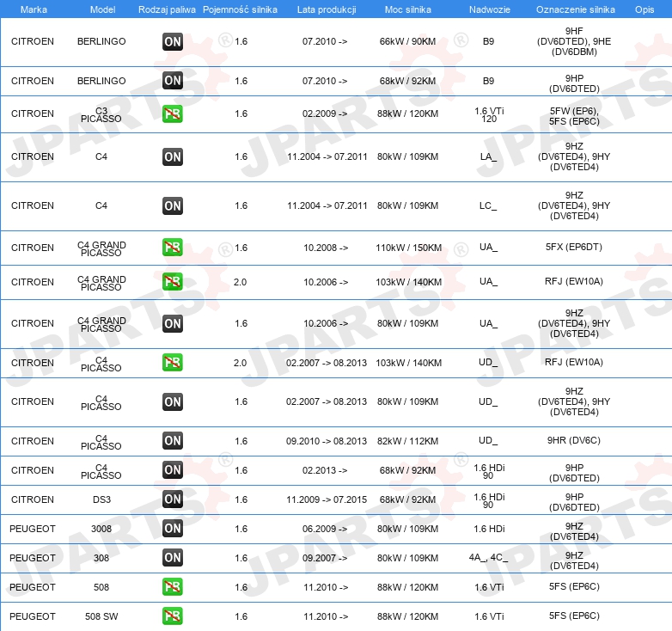This screenshot has height=631, width=672.
Task: Click the green petrol icon for C3 Picasso
Action: (173, 114)
